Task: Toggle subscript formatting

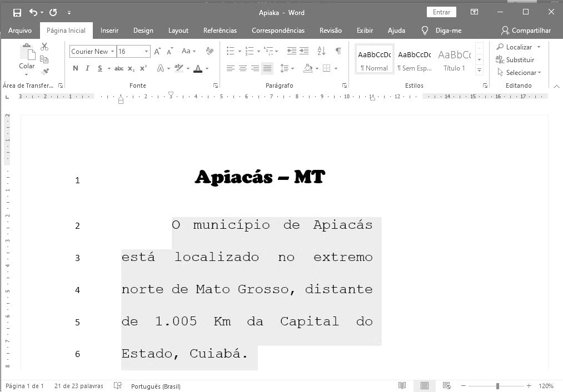Action: coord(131,68)
